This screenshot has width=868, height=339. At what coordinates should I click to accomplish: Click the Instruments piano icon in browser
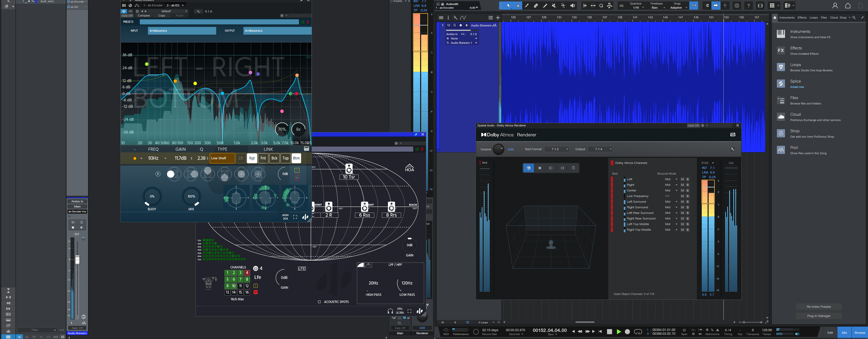click(x=781, y=34)
